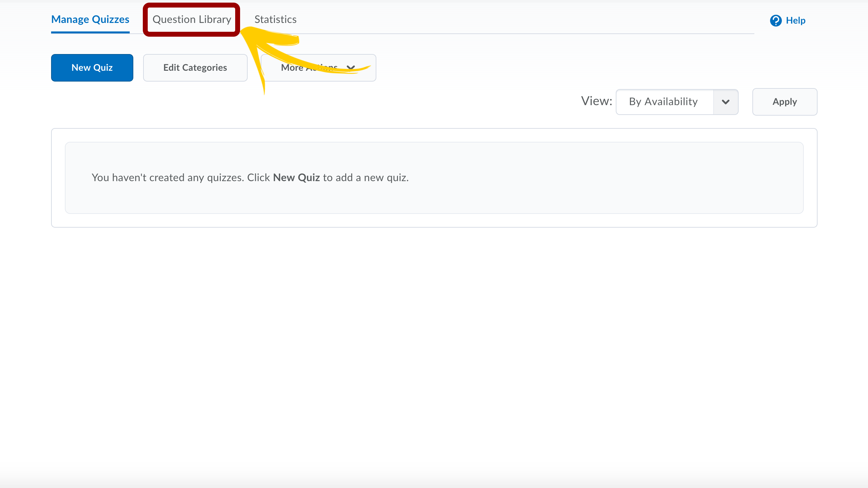This screenshot has width=868, height=488.
Task: Open the Question Library tab
Action: pyautogui.click(x=192, y=20)
